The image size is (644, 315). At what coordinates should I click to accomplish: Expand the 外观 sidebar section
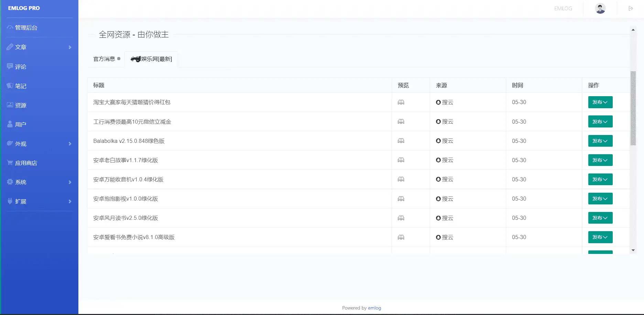click(x=39, y=144)
